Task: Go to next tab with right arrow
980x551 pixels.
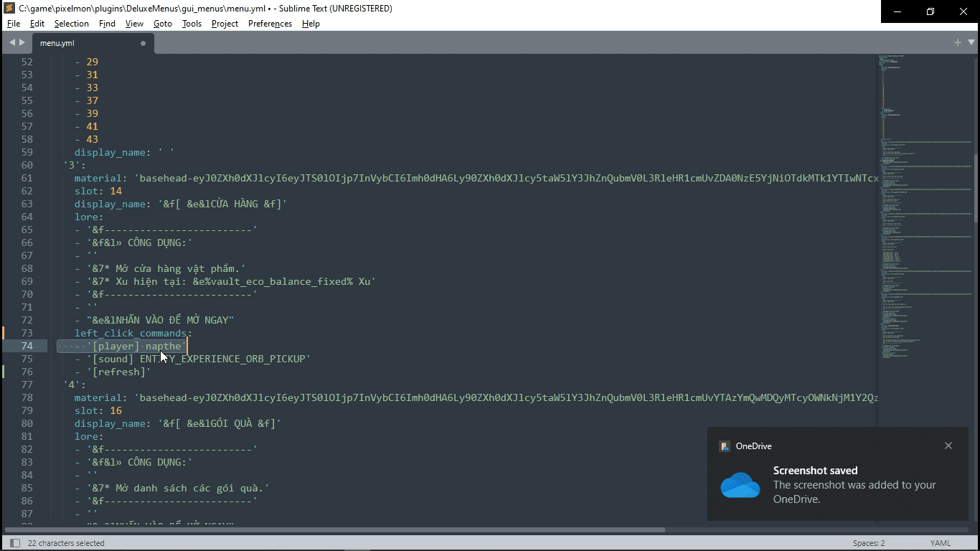Action: [22, 43]
